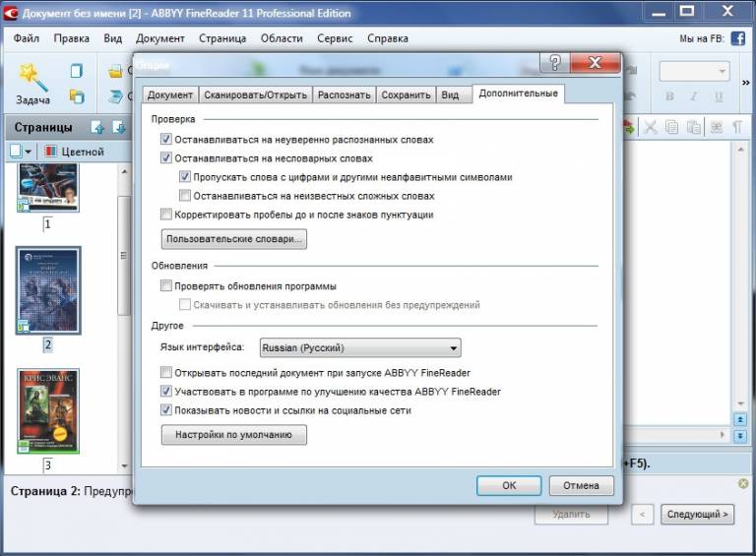Switch to the Распознать tab

(x=345, y=94)
